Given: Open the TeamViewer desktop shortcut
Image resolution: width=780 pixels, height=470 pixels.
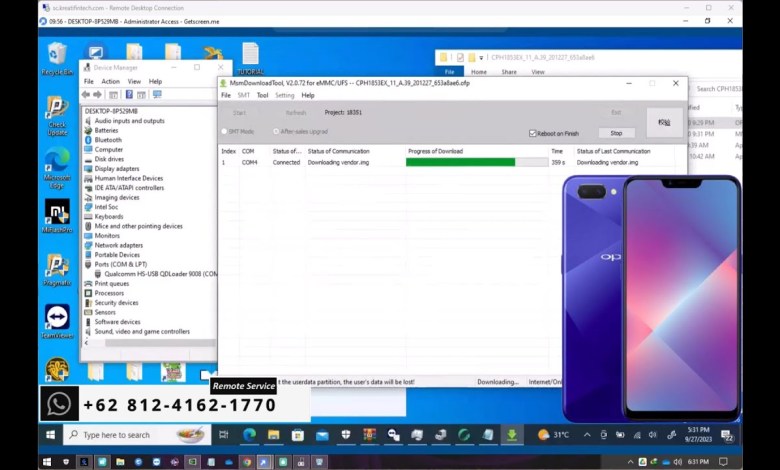Looking at the screenshot, I should point(57,319).
